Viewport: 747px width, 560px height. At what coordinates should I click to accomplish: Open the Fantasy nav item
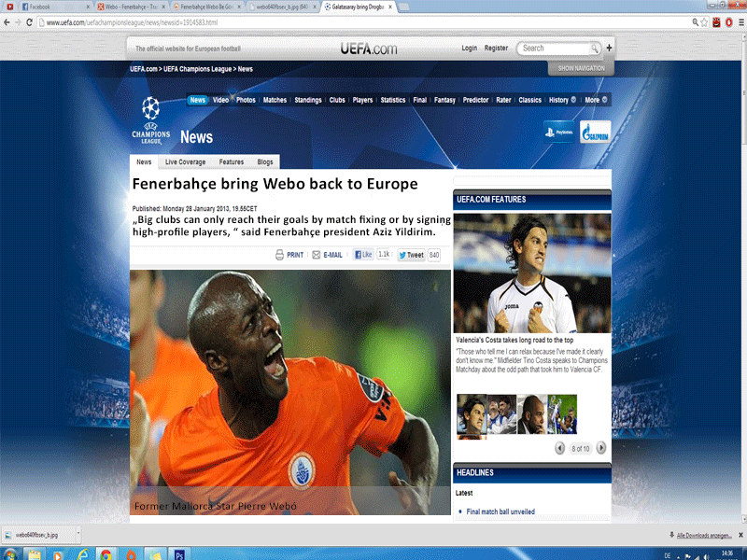pos(444,100)
